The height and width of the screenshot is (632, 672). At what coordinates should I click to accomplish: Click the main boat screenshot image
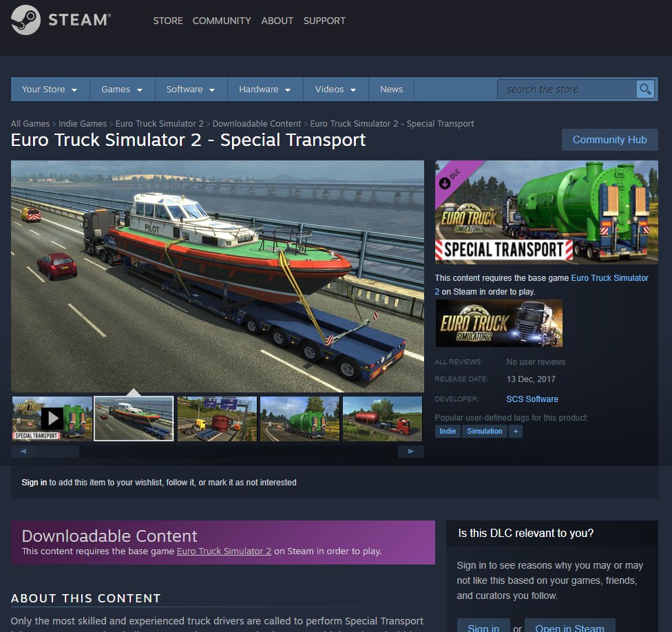pos(218,276)
